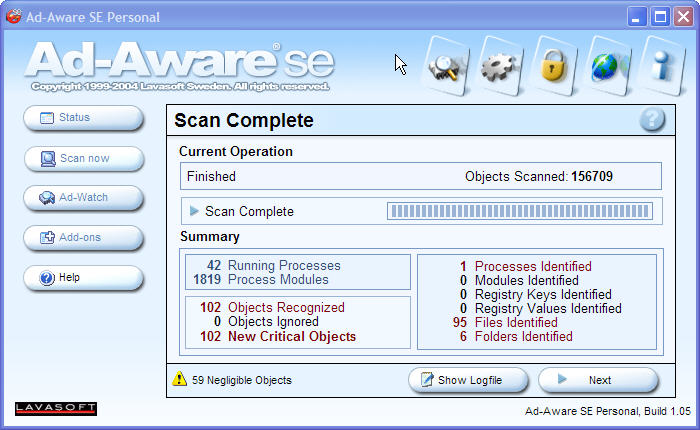Click 'Ad-Aware SE Personal, Build 1.05' text
This screenshot has width=700, height=430.
coord(608,411)
